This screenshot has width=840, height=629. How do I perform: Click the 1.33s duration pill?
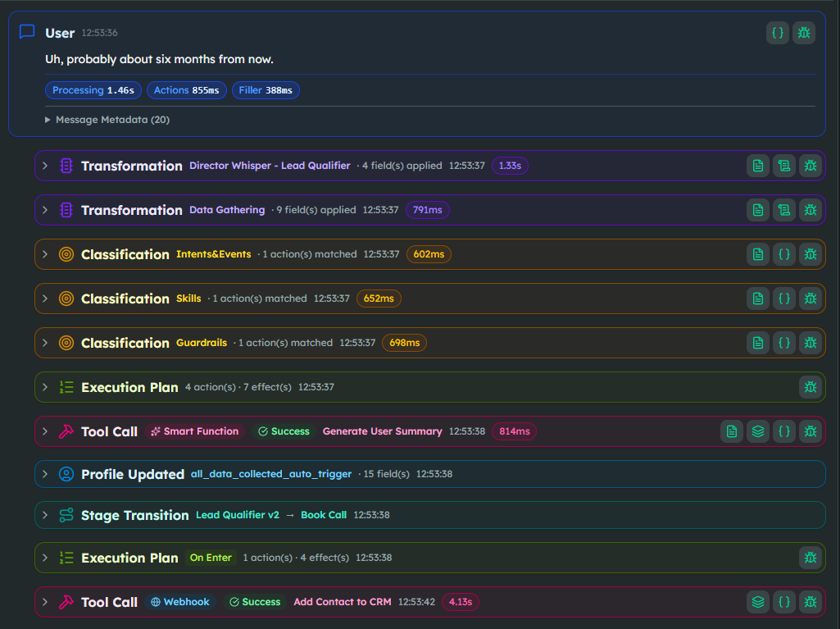tap(510, 166)
